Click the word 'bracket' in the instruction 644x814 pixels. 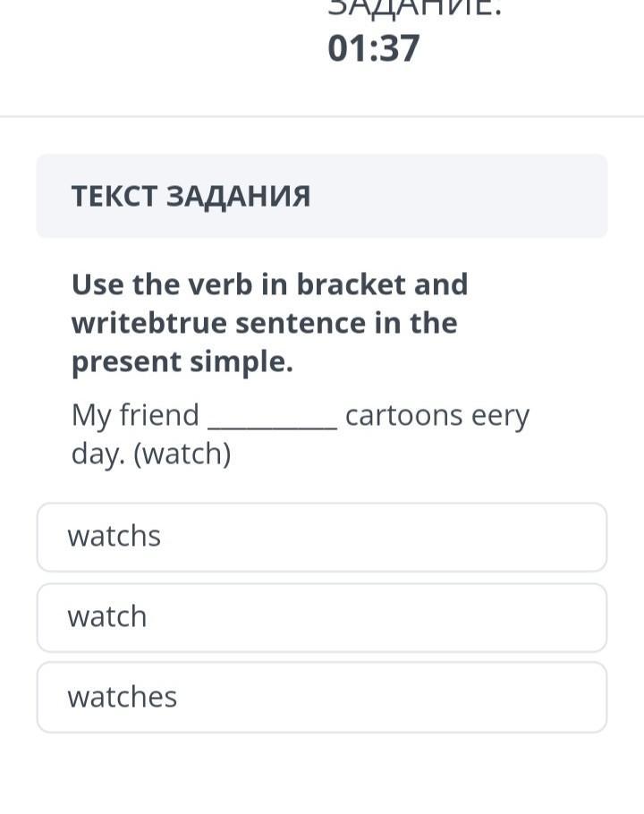[352, 284]
